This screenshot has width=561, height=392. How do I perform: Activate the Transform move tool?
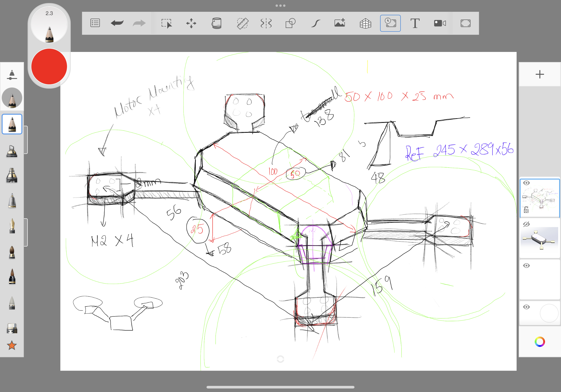[x=191, y=24]
